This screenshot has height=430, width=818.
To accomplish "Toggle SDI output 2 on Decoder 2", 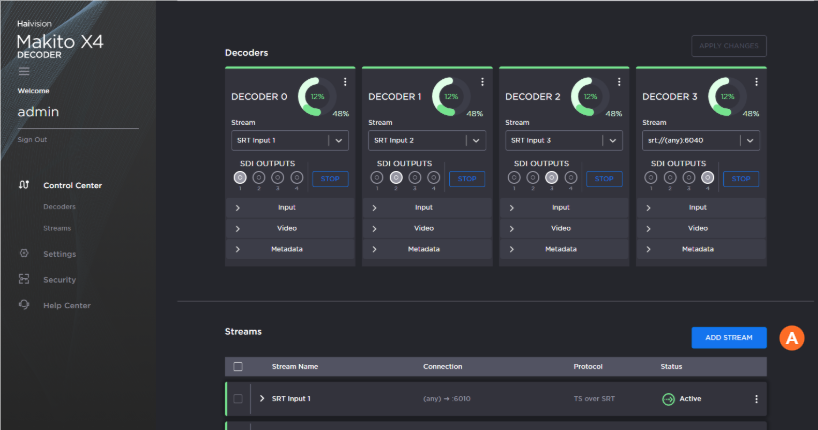I will pos(533,178).
